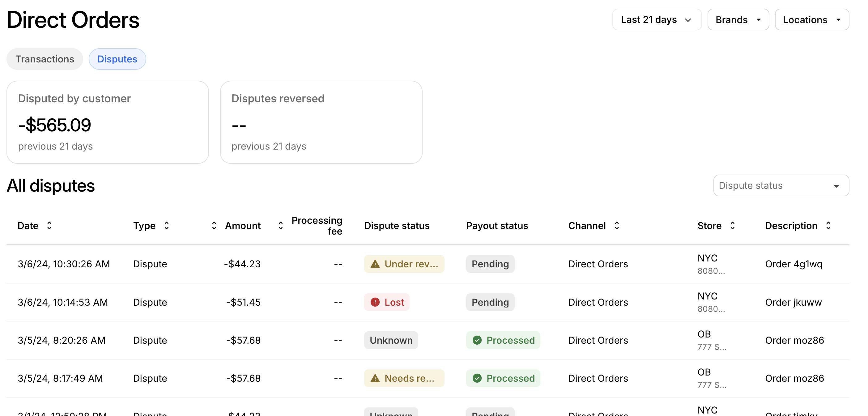The width and height of the screenshot is (868, 416).
Task: Click the Needs response status badge
Action: point(404,378)
